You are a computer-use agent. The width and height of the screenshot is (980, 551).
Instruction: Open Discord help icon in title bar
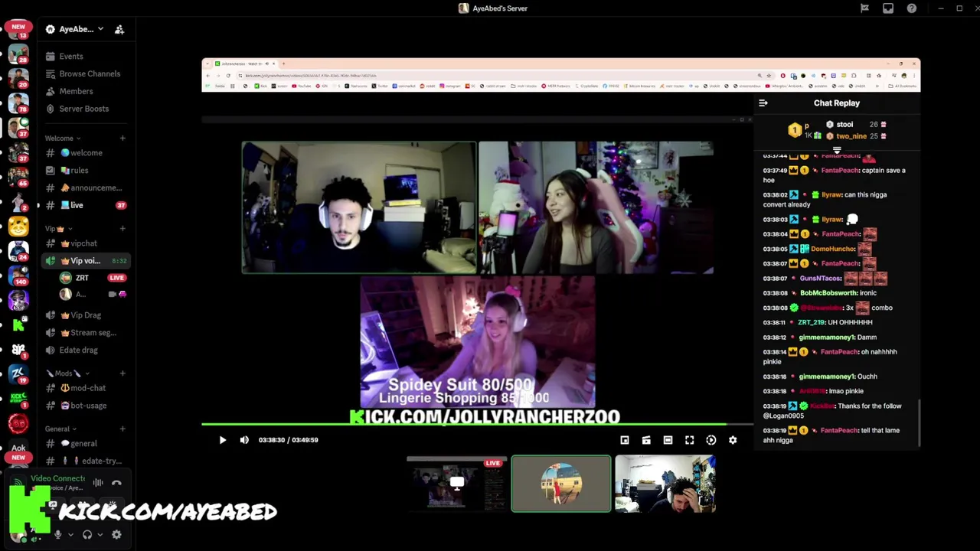pyautogui.click(x=912, y=8)
